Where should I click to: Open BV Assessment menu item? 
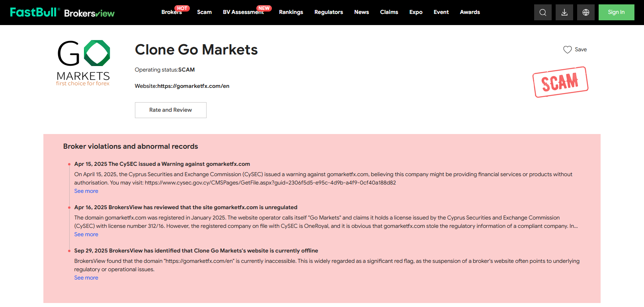click(243, 12)
